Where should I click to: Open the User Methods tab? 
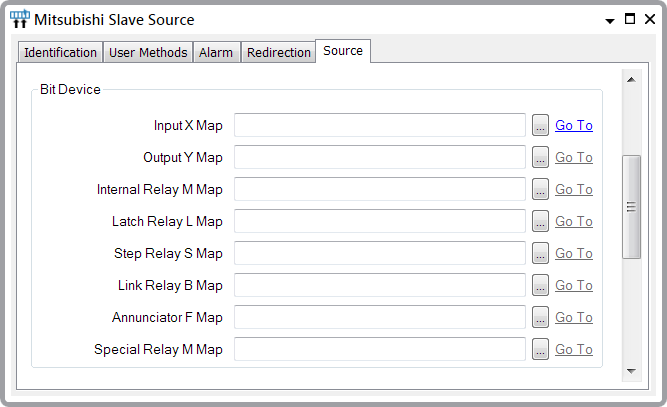[x=148, y=53]
